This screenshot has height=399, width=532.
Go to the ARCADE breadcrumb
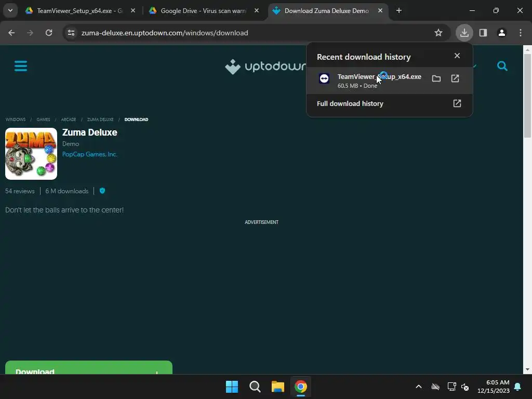pos(69,119)
